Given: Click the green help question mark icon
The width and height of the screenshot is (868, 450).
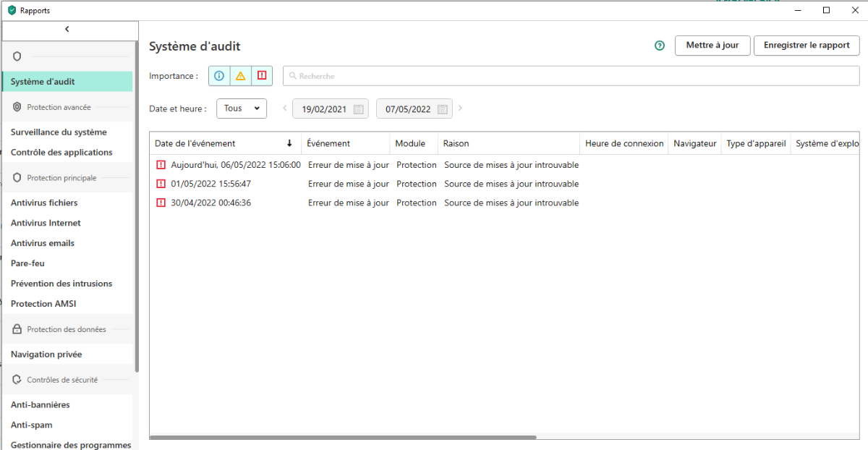Looking at the screenshot, I should point(659,46).
